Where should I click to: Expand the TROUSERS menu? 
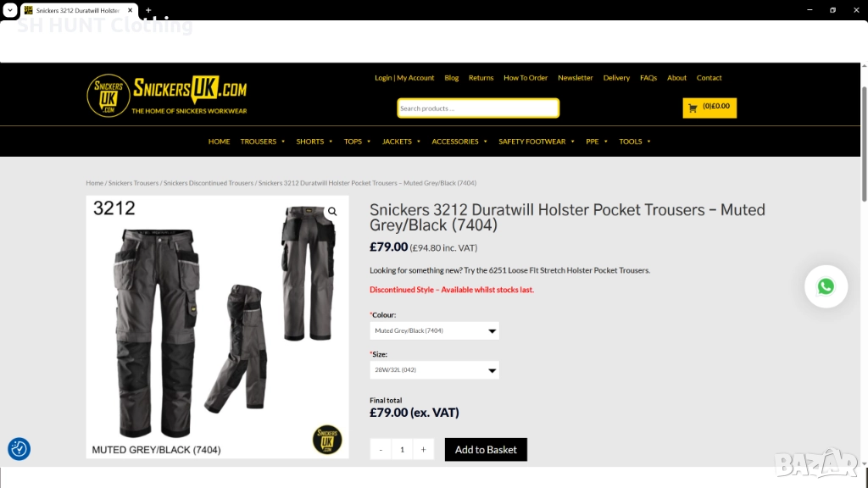pos(263,141)
